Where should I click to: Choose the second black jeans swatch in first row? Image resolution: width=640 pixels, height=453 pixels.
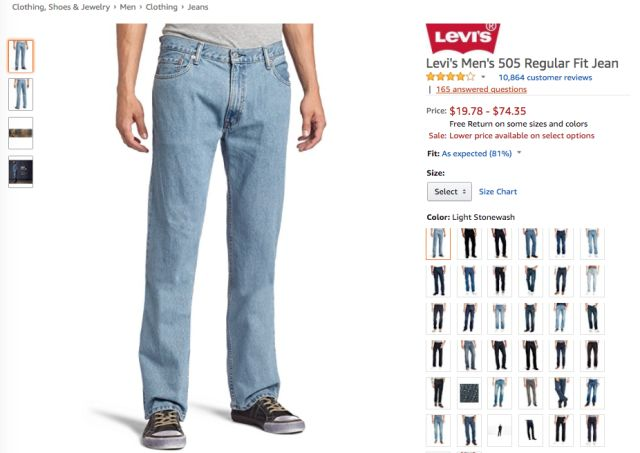pyautogui.click(x=500, y=244)
